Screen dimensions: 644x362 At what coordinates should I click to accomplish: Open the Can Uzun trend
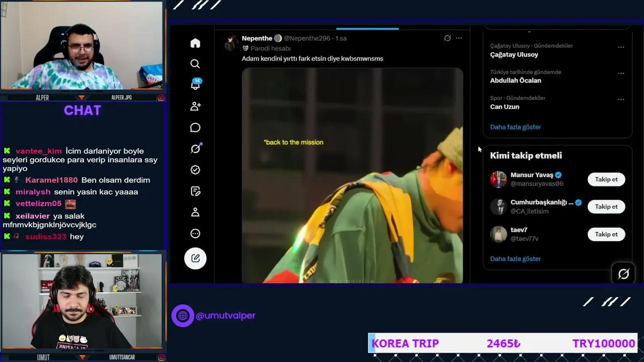click(505, 107)
